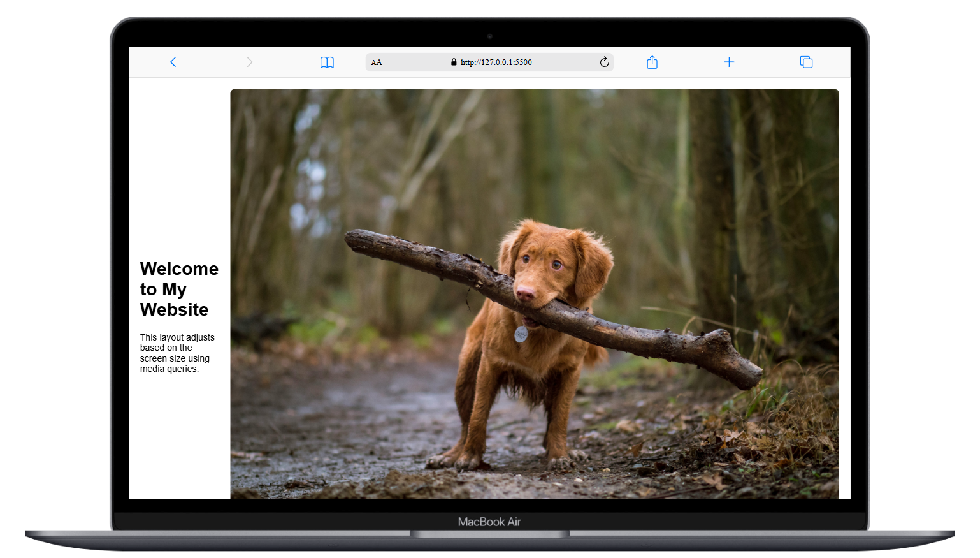Click the 'Welcome to My Website' heading
980x558 pixels.
179,289
